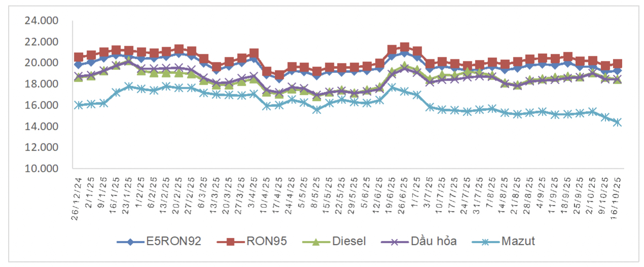Click the first RON95 data point
This screenshot has height=267, width=644.
coord(79,57)
